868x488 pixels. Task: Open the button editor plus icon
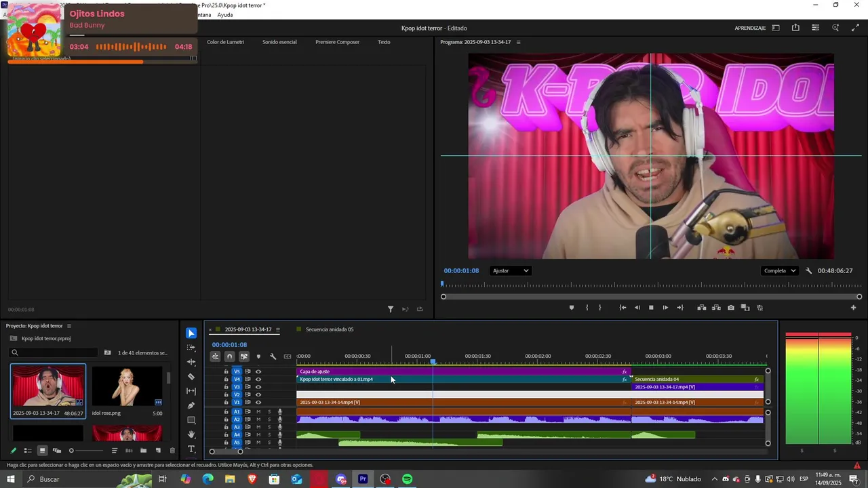pos(853,308)
